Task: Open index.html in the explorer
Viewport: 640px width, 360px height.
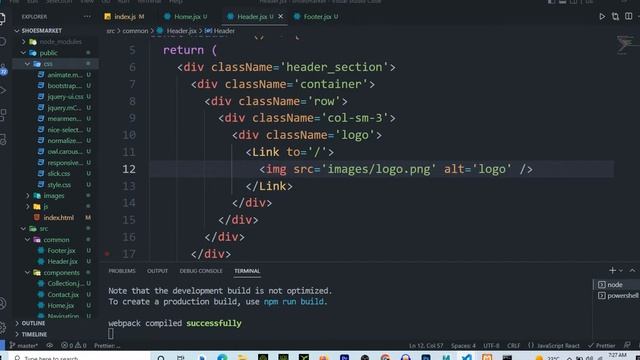Action: 58,218
